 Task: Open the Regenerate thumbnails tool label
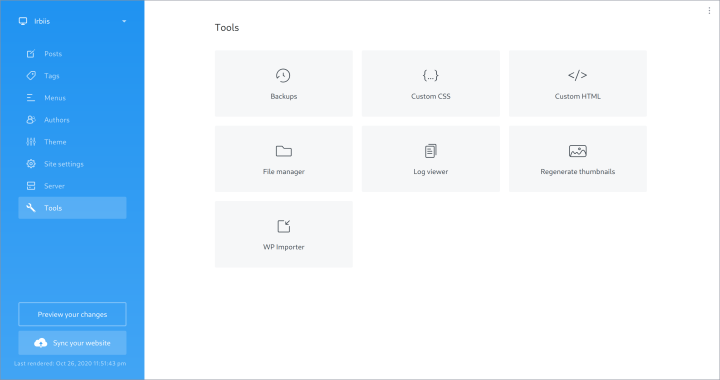[578, 172]
